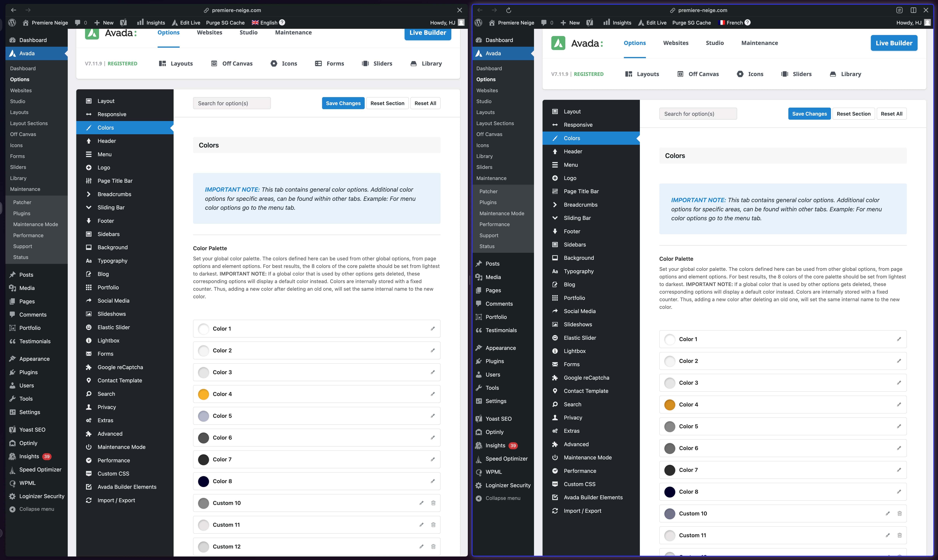Click edit pencil for Color 6, right window

[x=899, y=448]
